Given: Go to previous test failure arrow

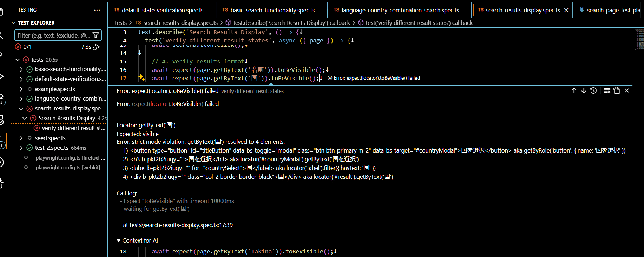Looking at the screenshot, I should click(574, 90).
